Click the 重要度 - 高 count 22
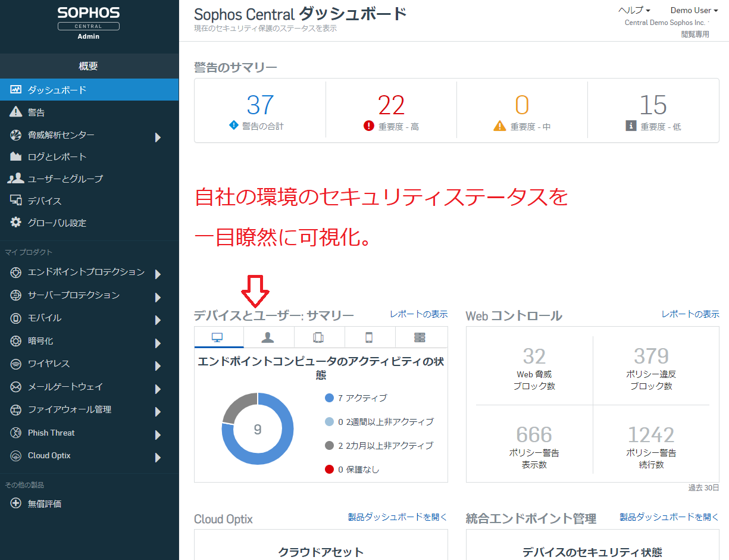The image size is (729, 560). (392, 105)
